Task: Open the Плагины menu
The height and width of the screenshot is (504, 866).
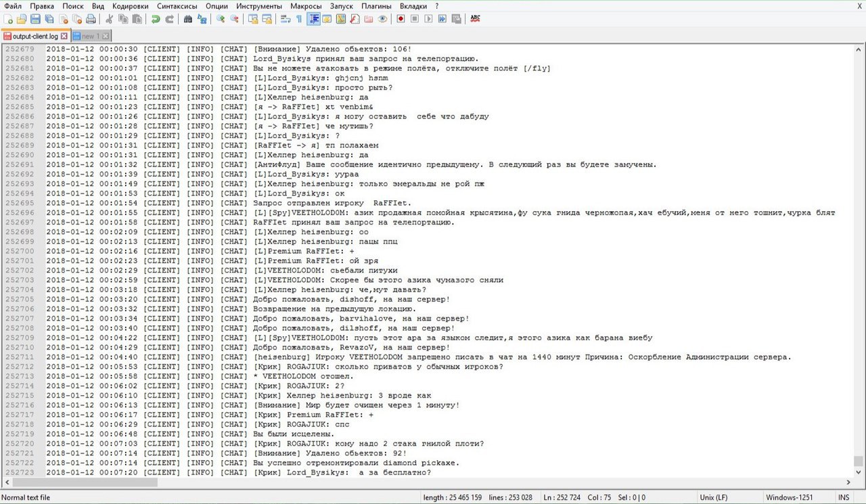Action: 376,5
